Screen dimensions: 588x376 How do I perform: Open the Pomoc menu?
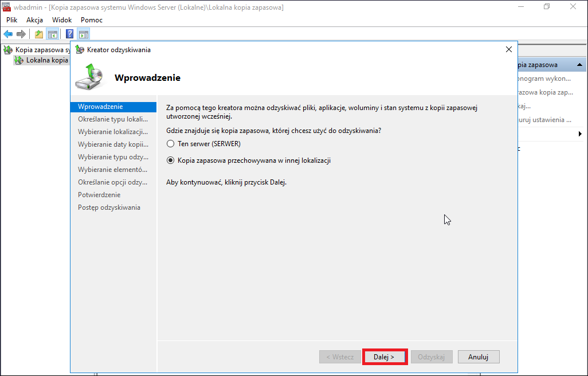point(92,20)
